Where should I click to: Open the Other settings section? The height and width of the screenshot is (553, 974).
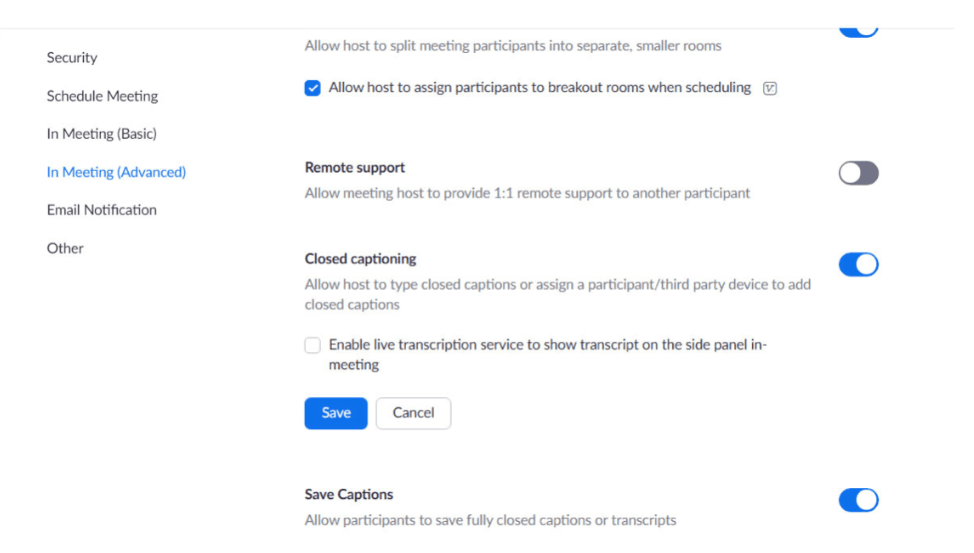click(x=65, y=249)
